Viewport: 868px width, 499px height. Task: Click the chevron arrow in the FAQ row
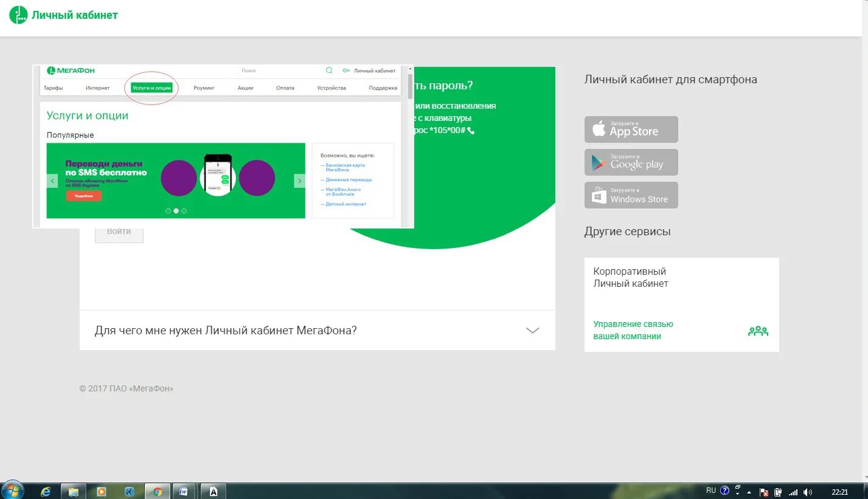(533, 331)
